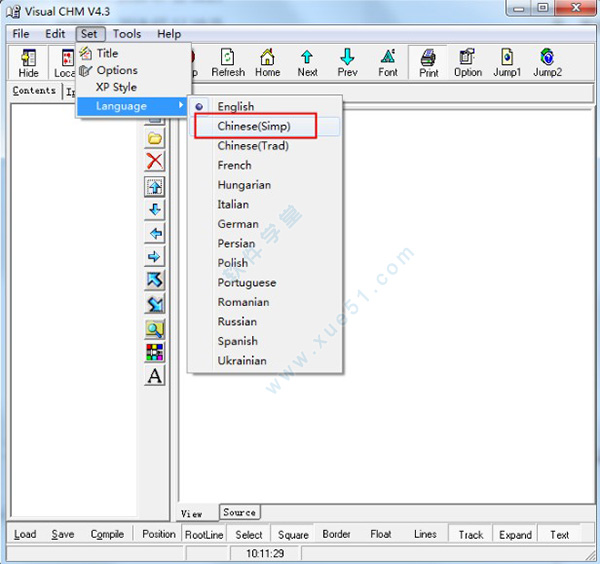Open Font settings from toolbar

388,62
